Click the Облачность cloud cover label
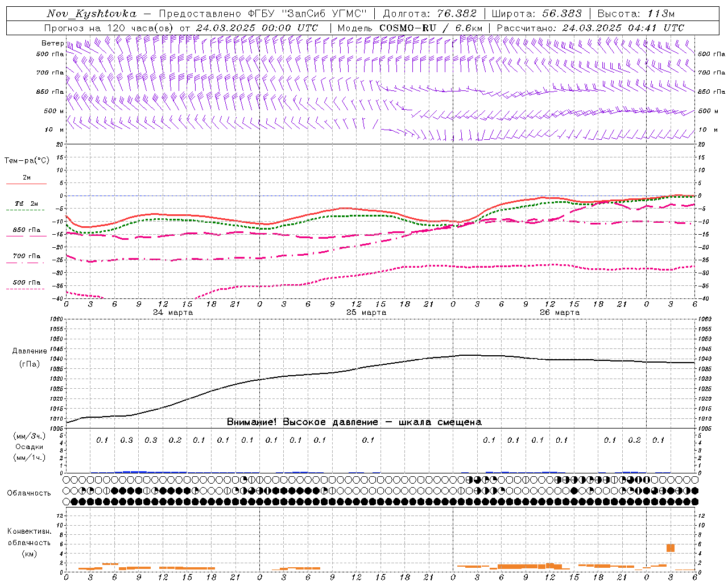 point(29,493)
